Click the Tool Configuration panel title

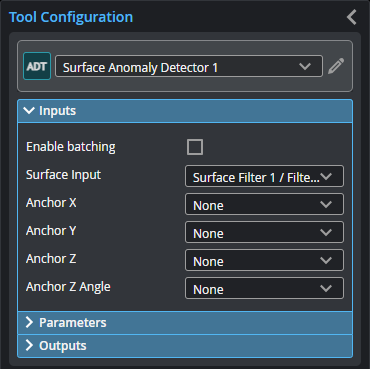coord(71,17)
